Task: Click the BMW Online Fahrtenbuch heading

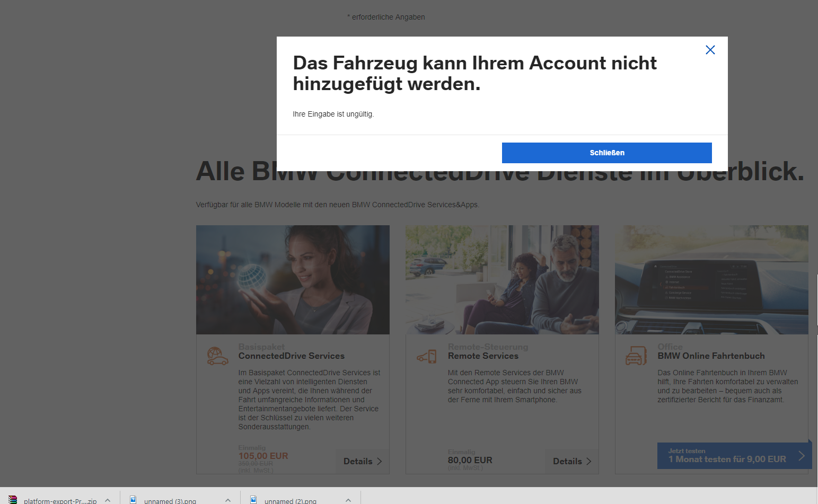Action: (x=711, y=356)
